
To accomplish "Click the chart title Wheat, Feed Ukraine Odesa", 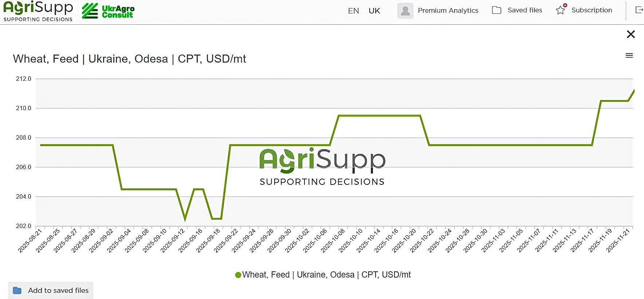I will click(129, 59).
